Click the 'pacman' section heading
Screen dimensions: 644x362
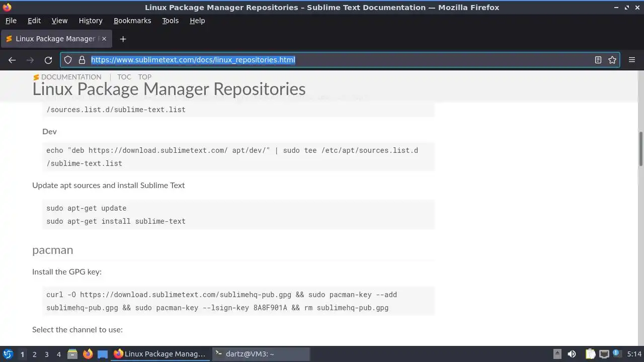pos(52,250)
